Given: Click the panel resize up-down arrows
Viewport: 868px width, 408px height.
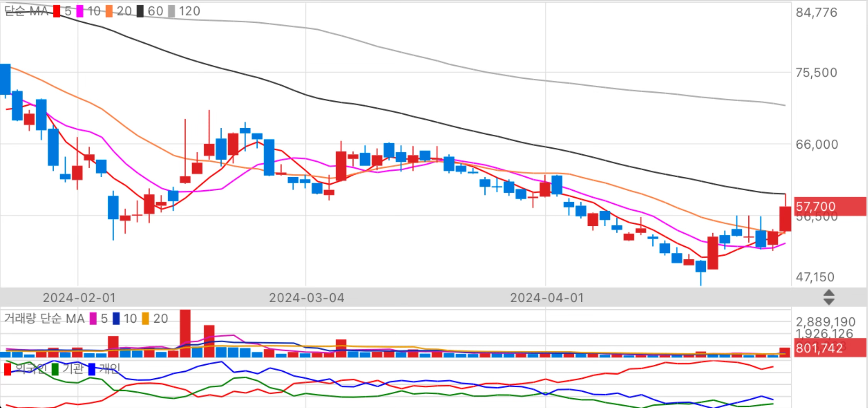Looking at the screenshot, I should 829,297.
